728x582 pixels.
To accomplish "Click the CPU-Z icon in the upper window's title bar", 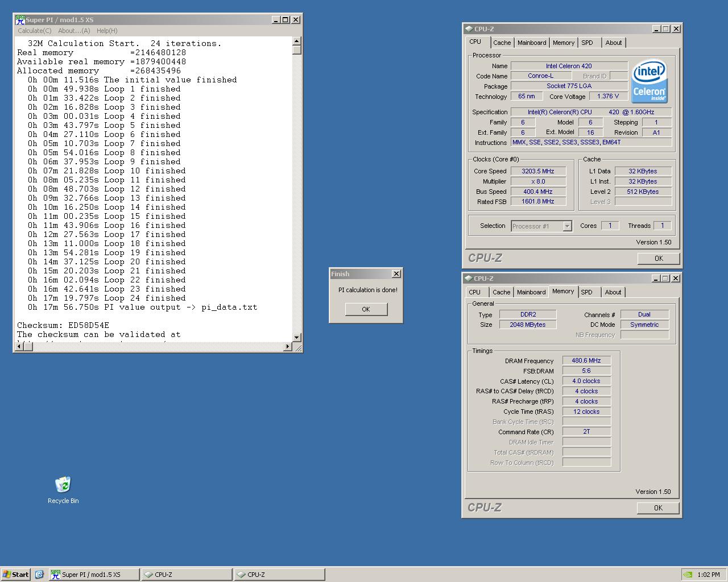I will click(x=469, y=28).
